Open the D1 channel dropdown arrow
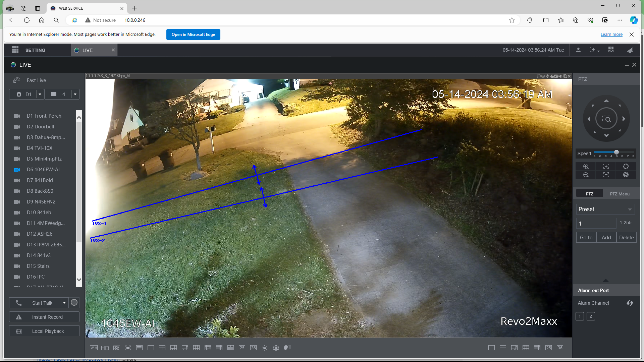This screenshot has height=362, width=644. pos(40,95)
